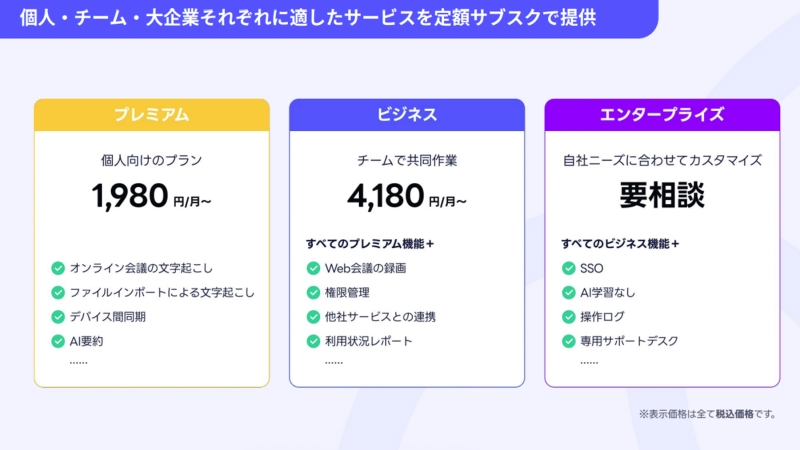The height and width of the screenshot is (450, 800).
Task: Select the check icon beside デバイス間同期
Action: pyautogui.click(x=58, y=317)
